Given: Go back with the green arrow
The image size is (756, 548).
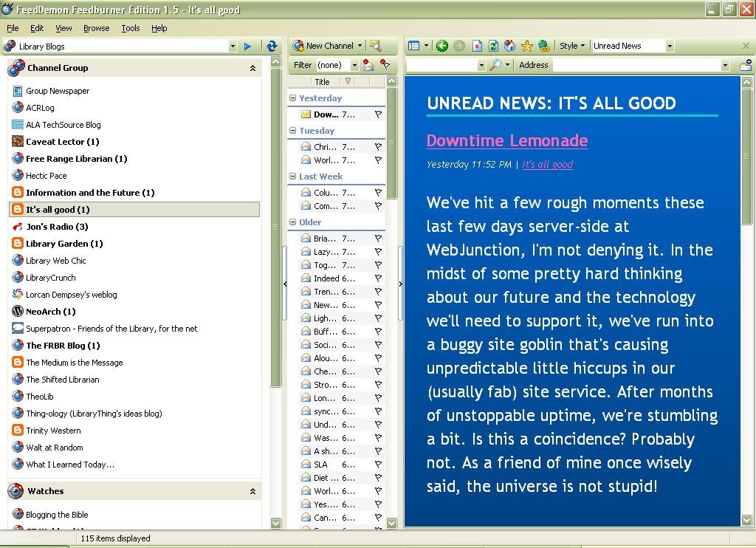Looking at the screenshot, I should click(x=441, y=46).
